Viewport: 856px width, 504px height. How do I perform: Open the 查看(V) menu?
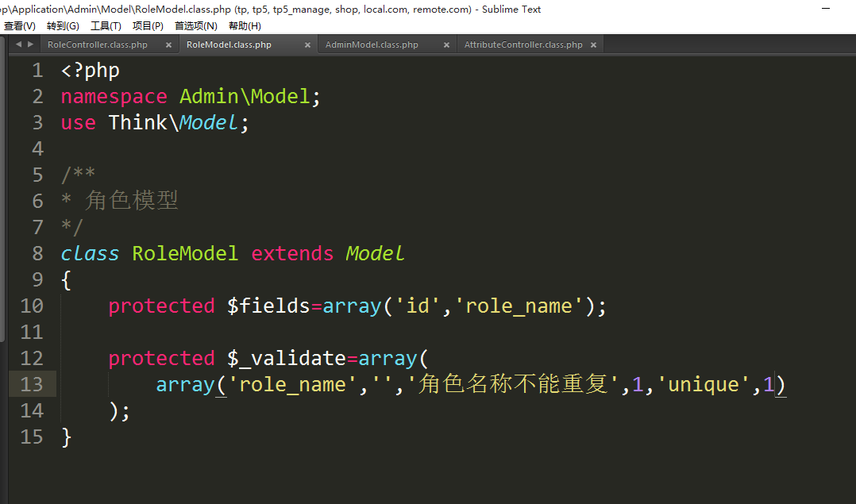[x=20, y=26]
